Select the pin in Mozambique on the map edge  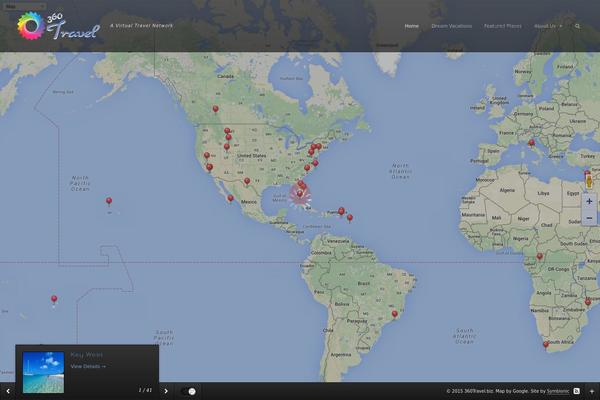(588, 302)
